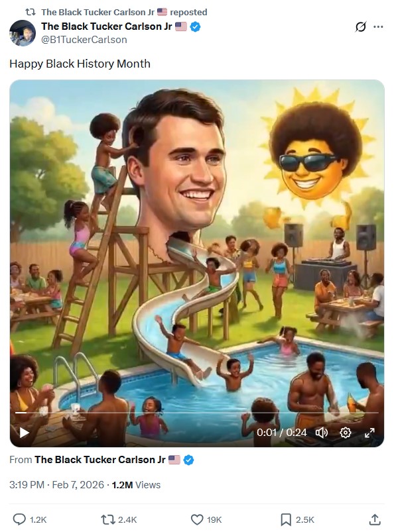Share the post using upload icon
Image resolution: width=394 pixels, height=532 pixels.
coord(375,519)
